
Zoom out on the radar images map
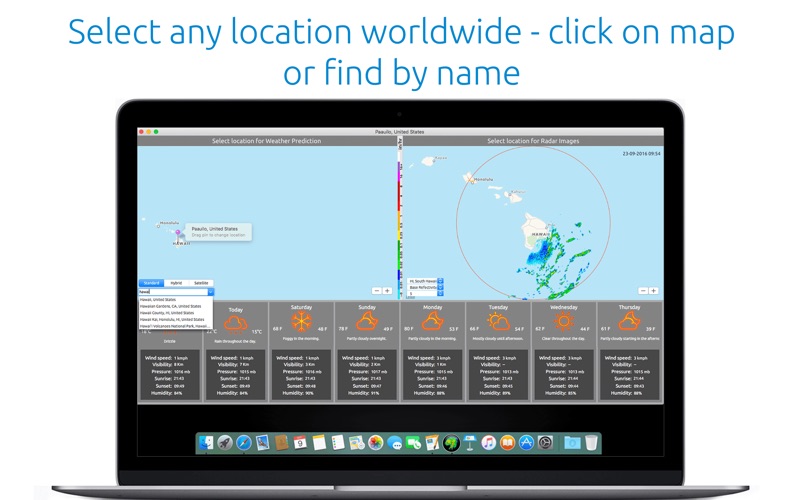click(x=643, y=290)
